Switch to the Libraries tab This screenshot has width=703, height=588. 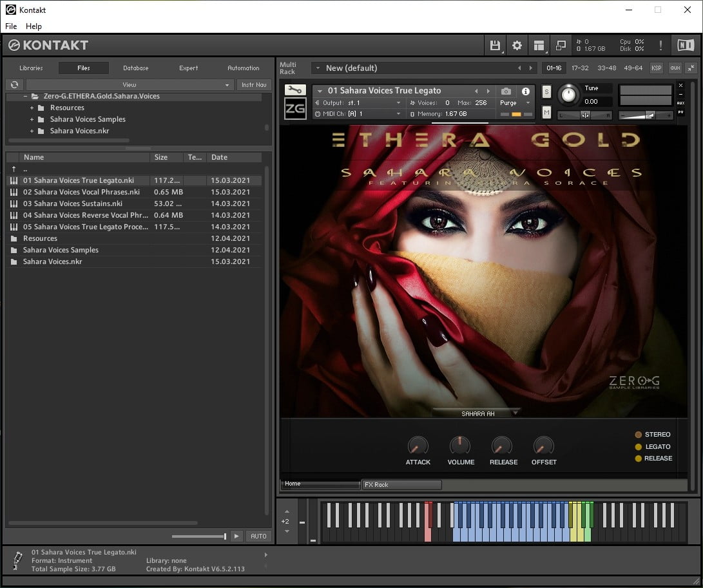pyautogui.click(x=31, y=68)
